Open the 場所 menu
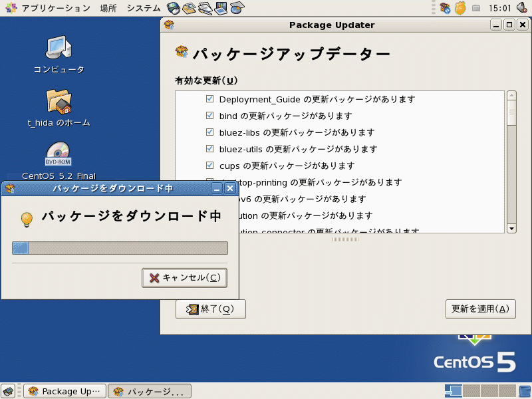This screenshot has width=532, height=399. point(108,8)
